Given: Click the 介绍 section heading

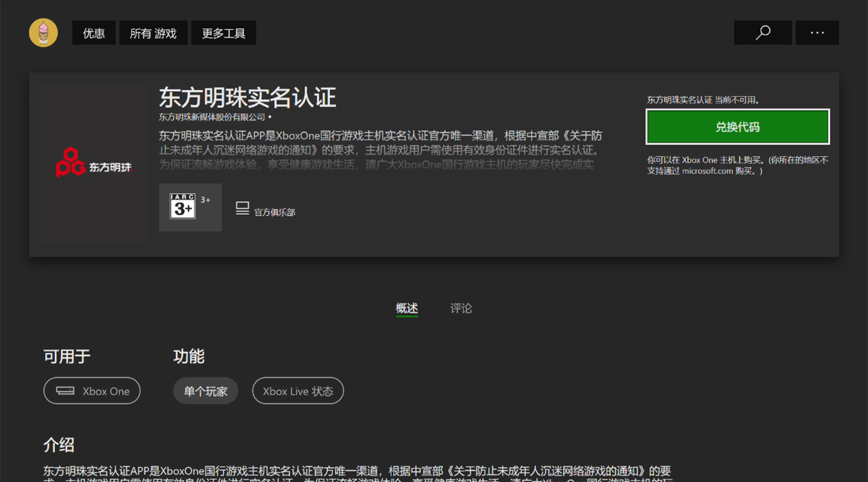Looking at the screenshot, I should [59, 445].
